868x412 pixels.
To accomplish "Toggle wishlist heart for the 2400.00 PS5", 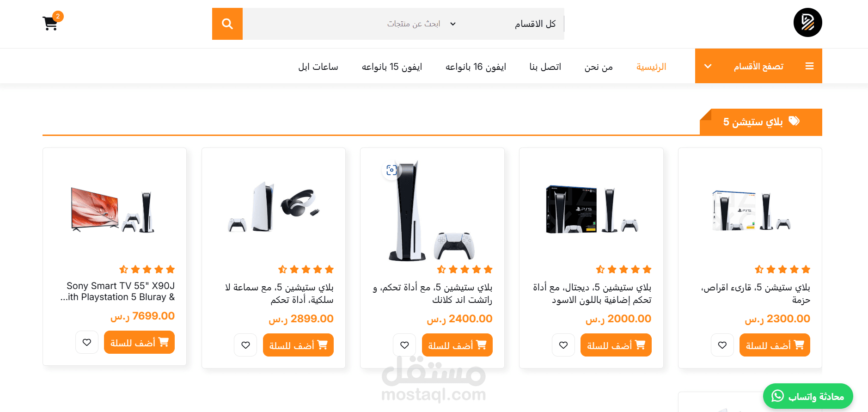I will 404,345.
